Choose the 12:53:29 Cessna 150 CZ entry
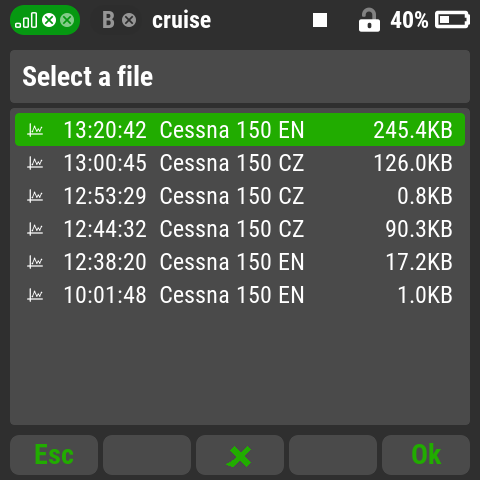The width and height of the screenshot is (480, 480). tap(240, 196)
